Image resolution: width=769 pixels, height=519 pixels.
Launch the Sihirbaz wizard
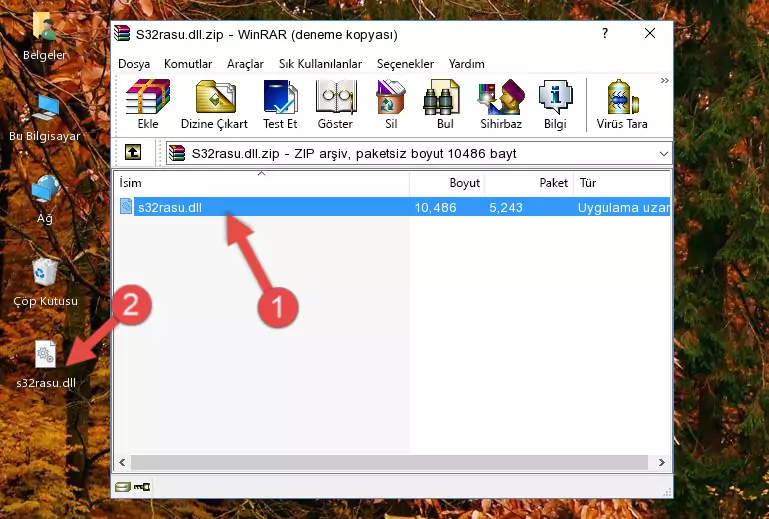click(501, 104)
